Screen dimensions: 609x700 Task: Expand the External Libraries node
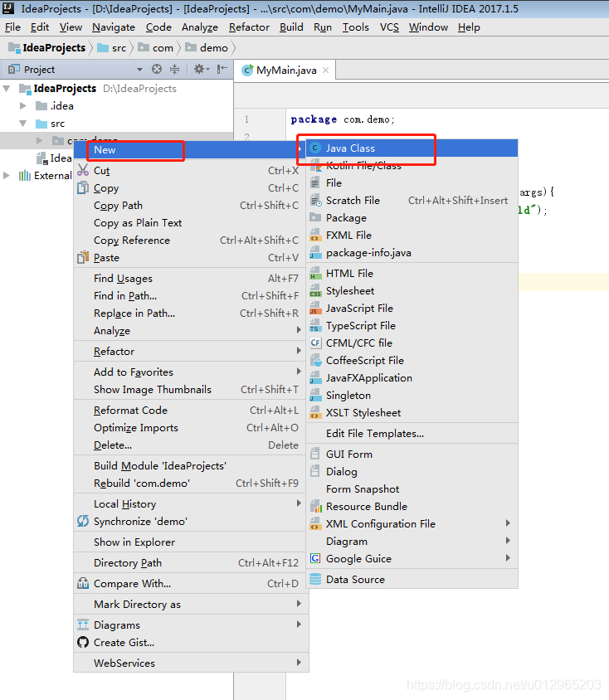[7, 176]
